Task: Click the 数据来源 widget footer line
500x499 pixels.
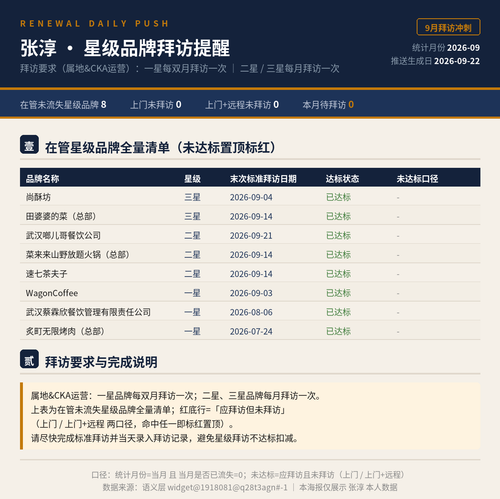Action: (x=250, y=487)
